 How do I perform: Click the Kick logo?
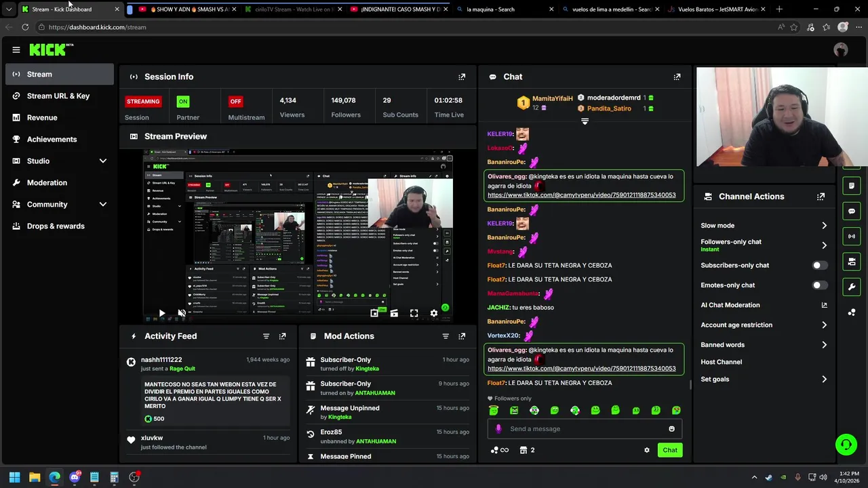pos(52,49)
